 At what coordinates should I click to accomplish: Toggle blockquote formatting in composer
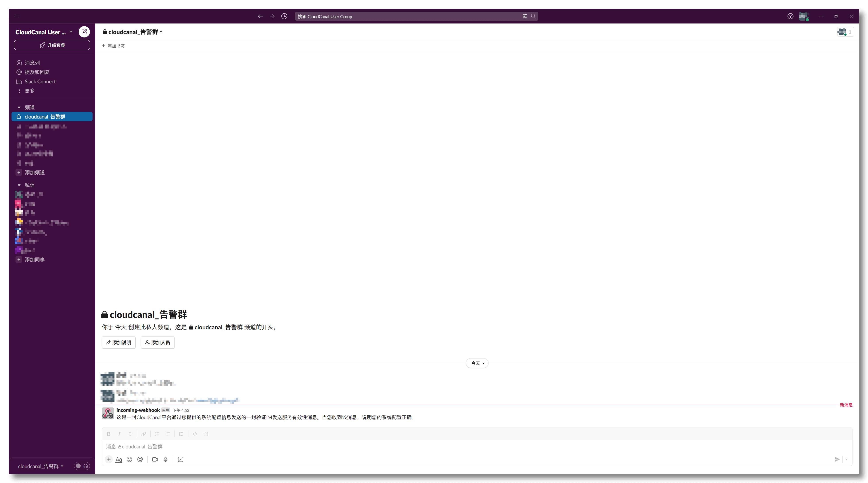[x=181, y=434]
